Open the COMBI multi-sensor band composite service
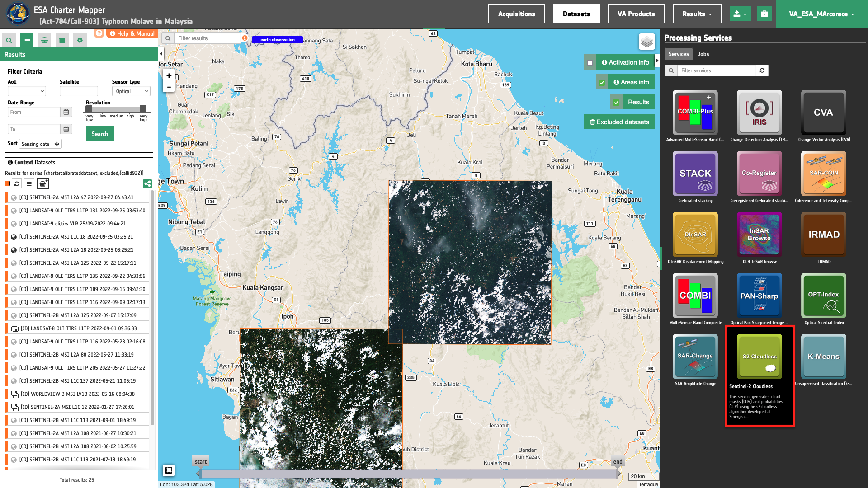The image size is (868, 488). 695,296
